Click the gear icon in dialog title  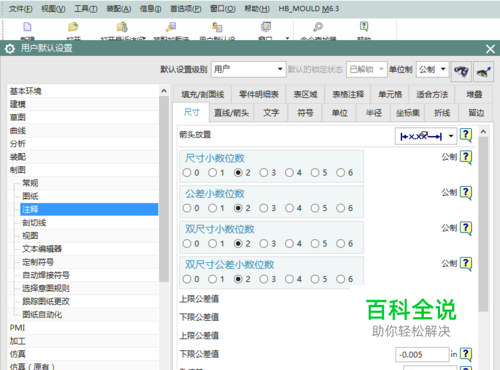[10, 49]
